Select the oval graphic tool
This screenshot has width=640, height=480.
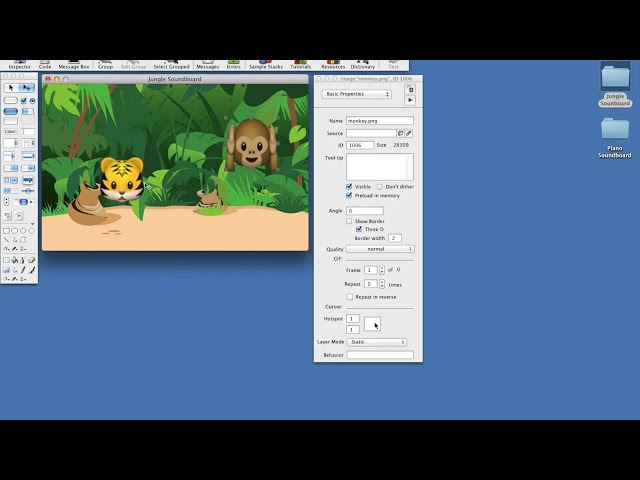click(23, 231)
